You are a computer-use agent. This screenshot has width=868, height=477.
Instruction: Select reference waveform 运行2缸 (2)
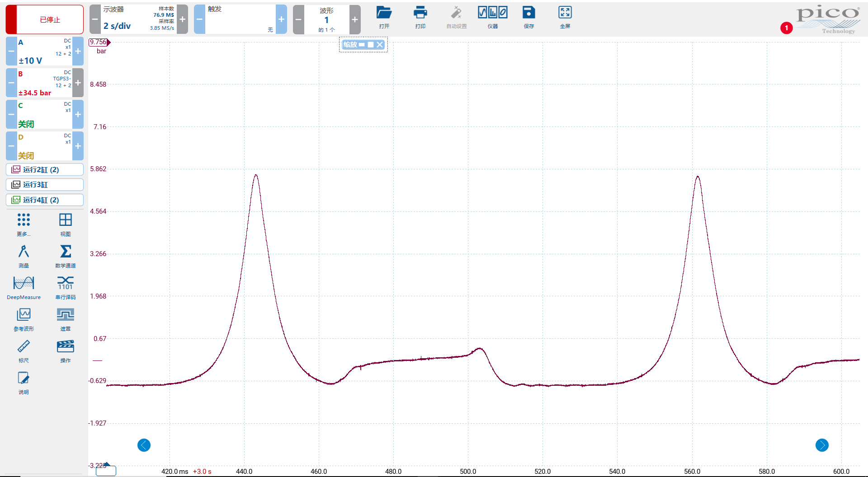point(45,169)
